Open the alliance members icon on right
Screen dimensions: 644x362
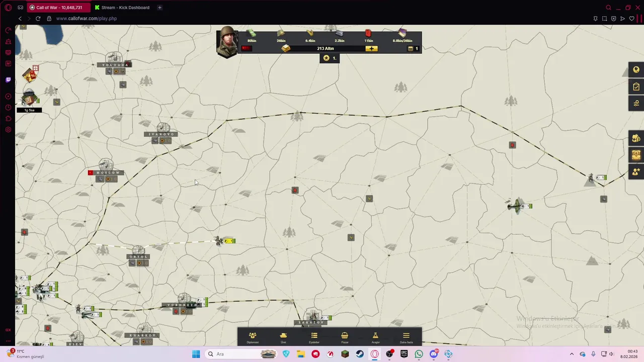pos(636,171)
